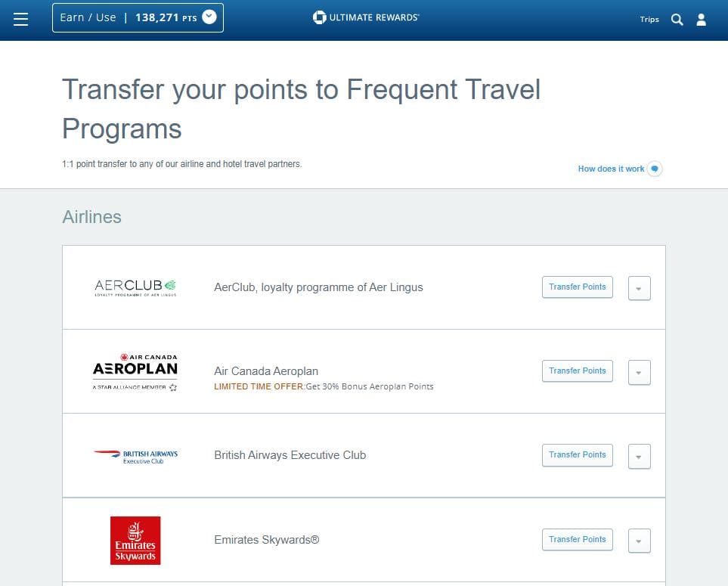Click Transfer Points for Air Canada Aeroplan

pos(577,371)
